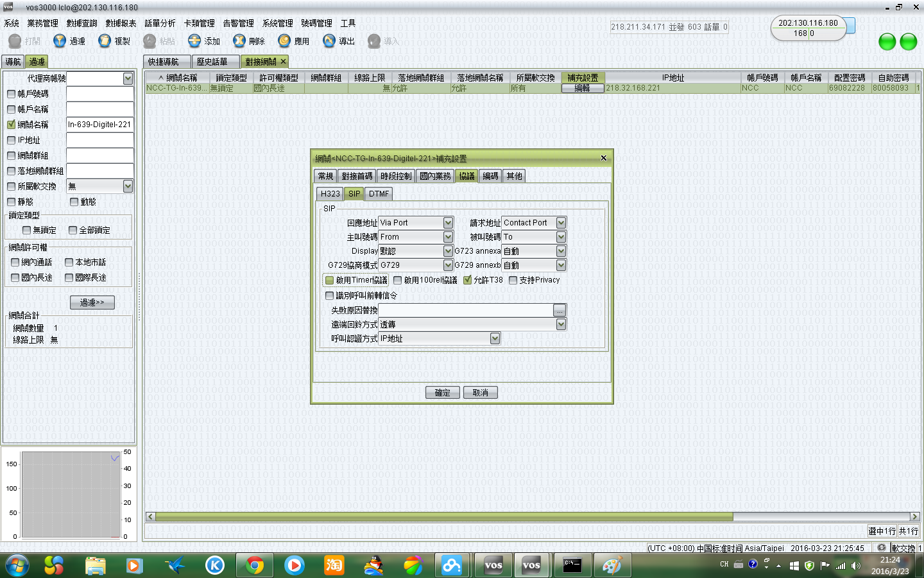Image resolution: width=924 pixels, height=578 pixels.
Task: Click the 過濾>> button in the filter panel
Action: pos(92,302)
